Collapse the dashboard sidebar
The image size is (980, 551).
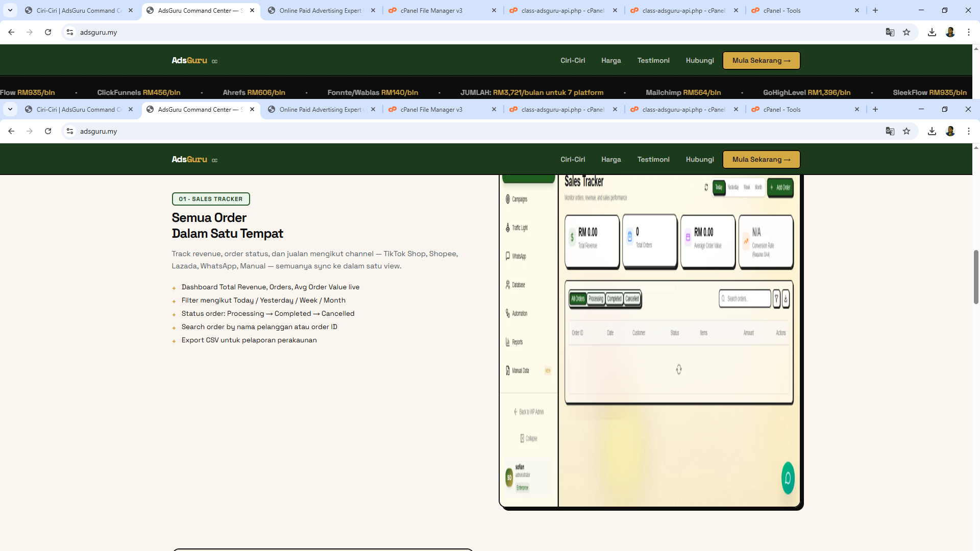(x=530, y=438)
